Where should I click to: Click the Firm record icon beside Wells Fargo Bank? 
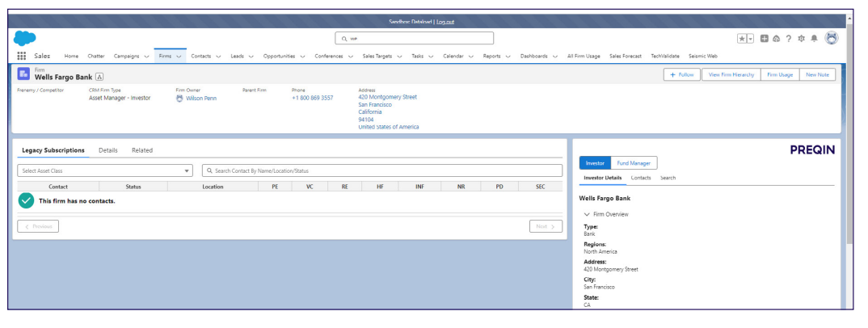23,74
